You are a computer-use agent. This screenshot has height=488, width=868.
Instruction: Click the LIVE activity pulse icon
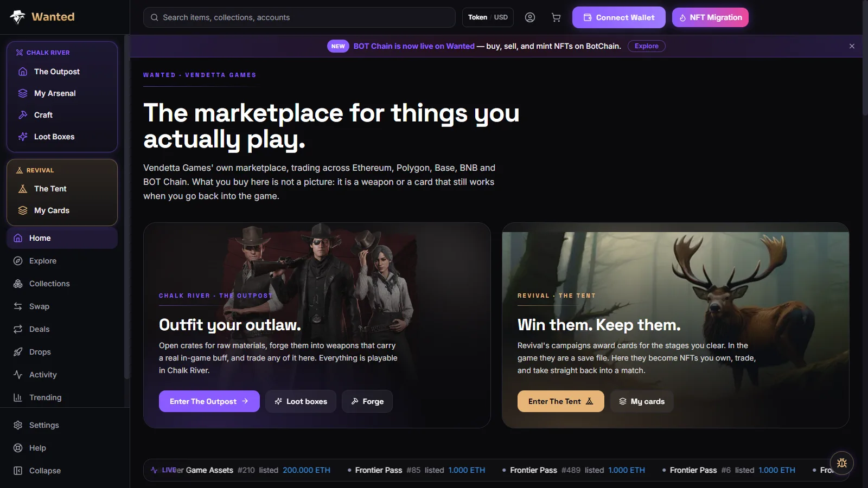(x=154, y=470)
